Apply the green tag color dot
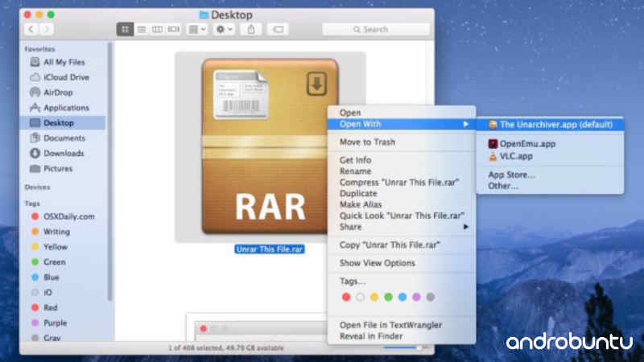The height and width of the screenshot is (362, 644). [388, 297]
